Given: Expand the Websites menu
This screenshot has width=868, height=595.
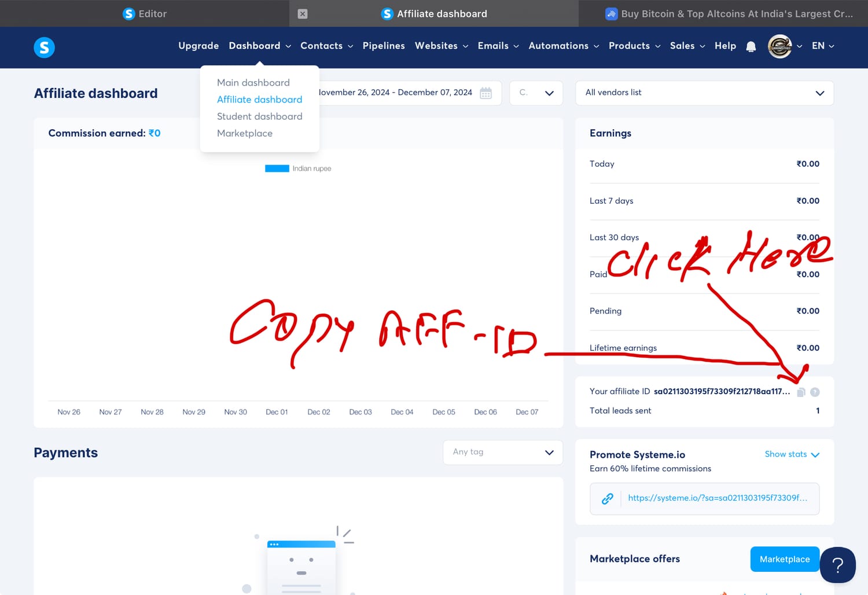Looking at the screenshot, I should 442,46.
